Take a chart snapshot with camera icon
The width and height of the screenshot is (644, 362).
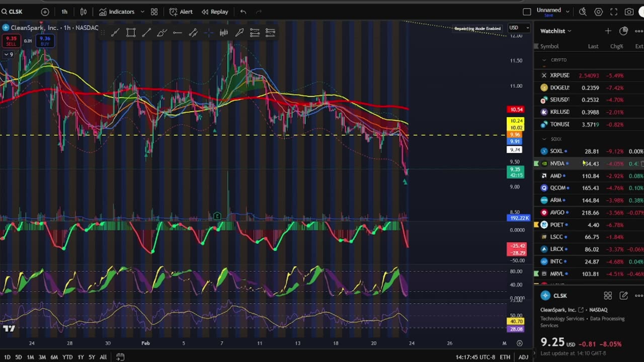click(629, 12)
